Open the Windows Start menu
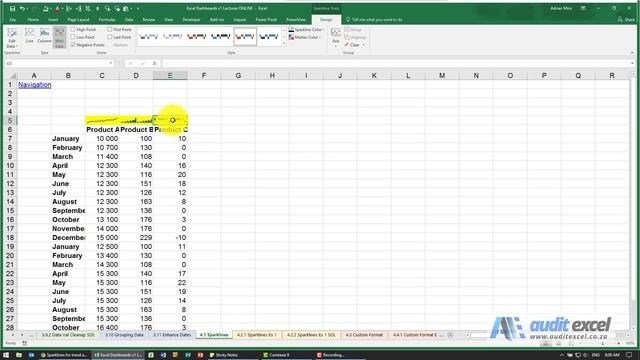The height and width of the screenshot is (360, 640). click(6, 355)
